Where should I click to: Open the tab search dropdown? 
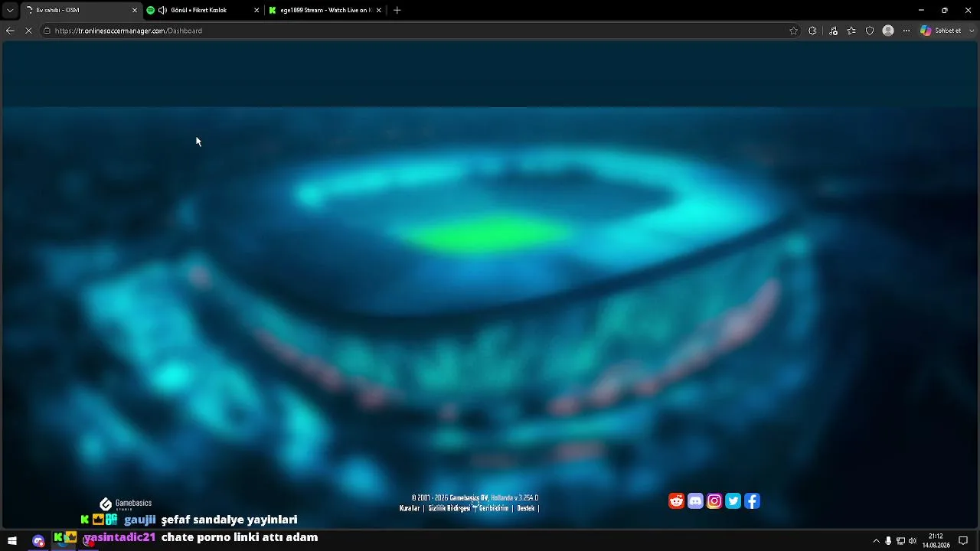[10, 10]
